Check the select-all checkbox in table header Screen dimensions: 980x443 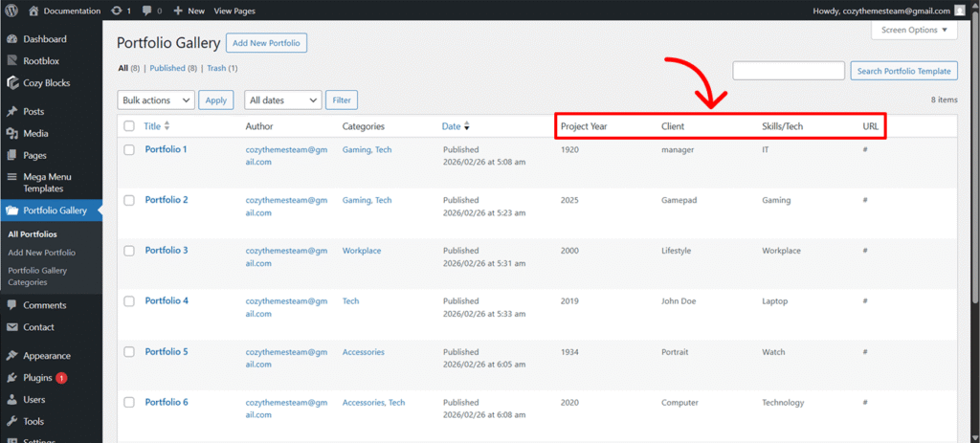129,126
